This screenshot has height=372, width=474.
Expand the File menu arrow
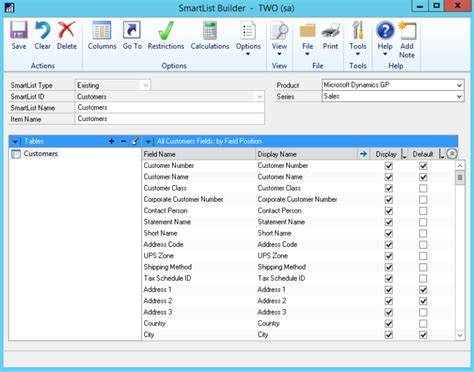307,54
